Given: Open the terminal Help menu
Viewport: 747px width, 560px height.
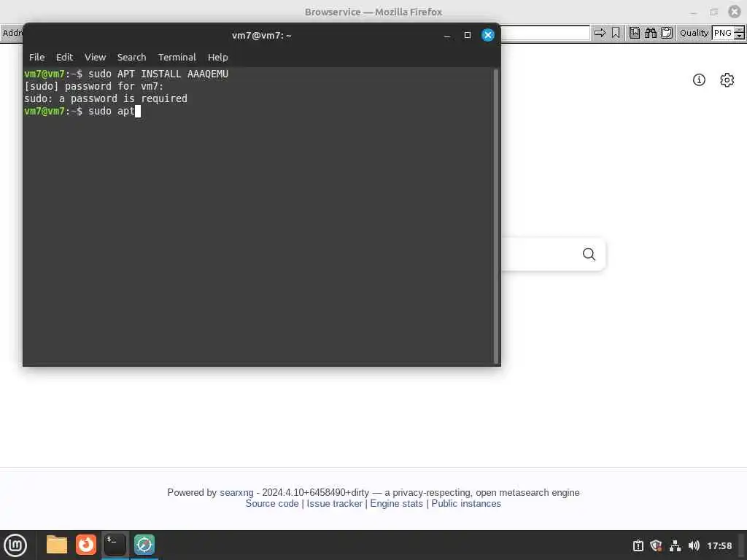Looking at the screenshot, I should (x=217, y=57).
